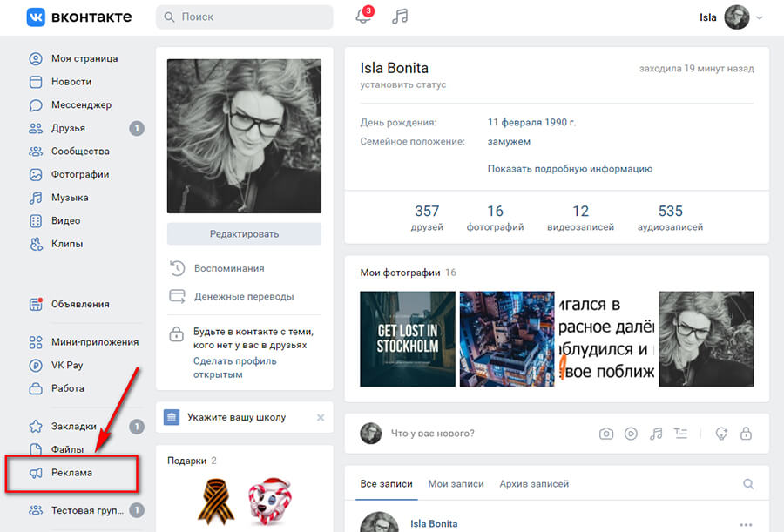Image resolution: width=784 pixels, height=532 pixels.
Task: Click the Сообщества group icon
Action: pyautogui.click(x=36, y=151)
